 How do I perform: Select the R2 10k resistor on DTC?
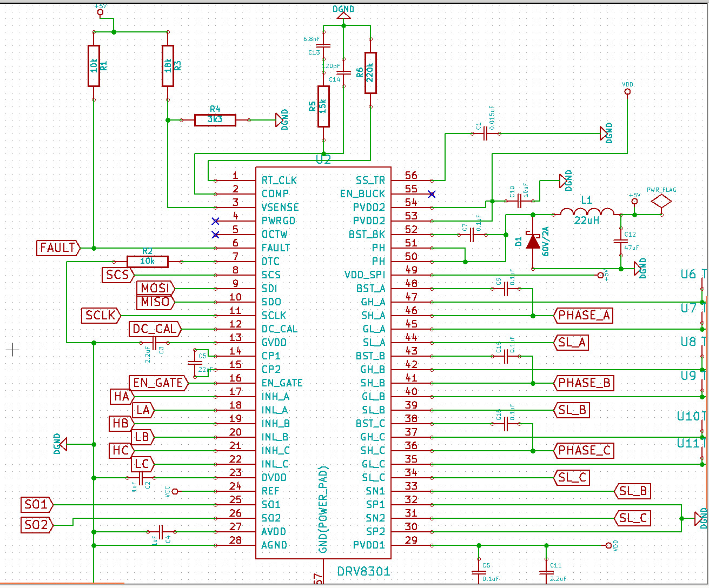pos(148,262)
